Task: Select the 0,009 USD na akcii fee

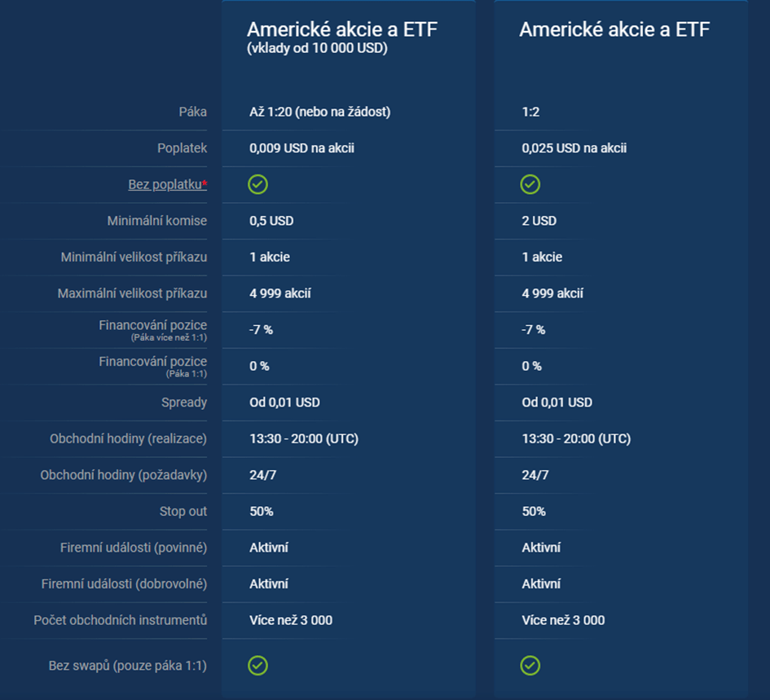Action: coord(301,148)
